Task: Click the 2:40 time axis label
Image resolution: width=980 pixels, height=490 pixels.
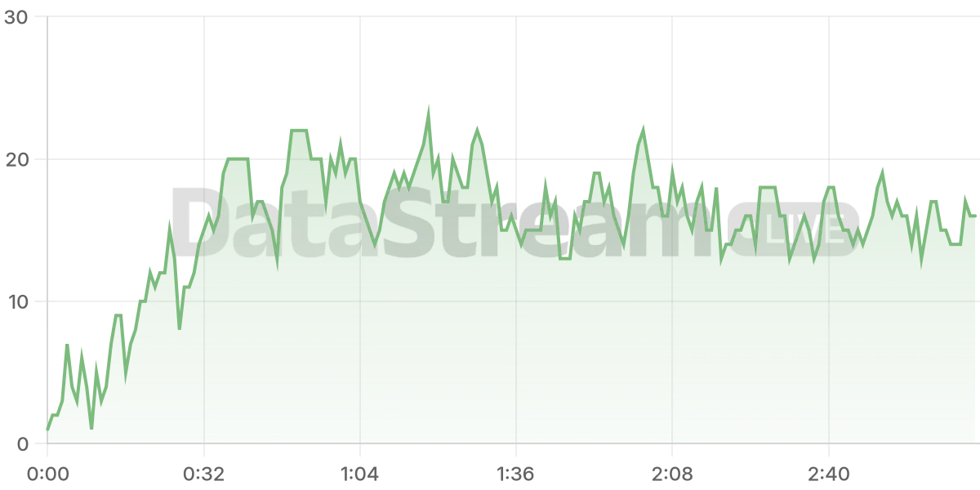Action: [x=828, y=474]
